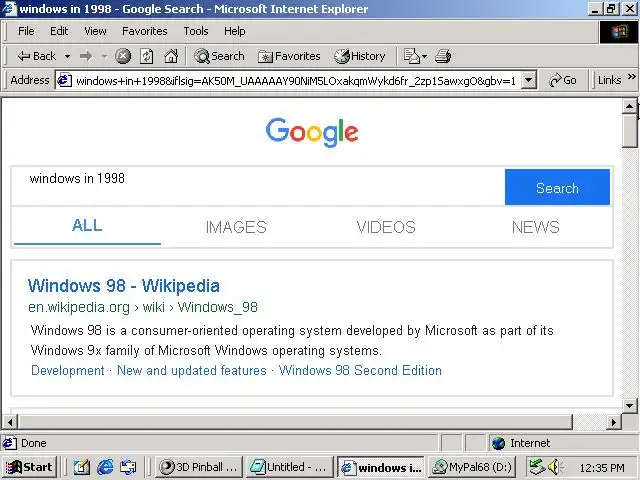640x480 pixels.
Task: Go back with the Back arrow
Action: tap(36, 56)
